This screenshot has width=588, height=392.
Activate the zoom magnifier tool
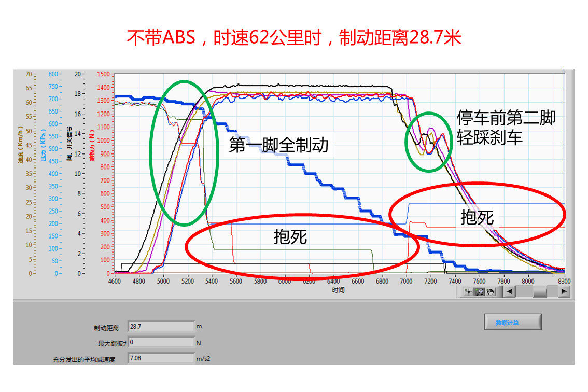[480, 292]
